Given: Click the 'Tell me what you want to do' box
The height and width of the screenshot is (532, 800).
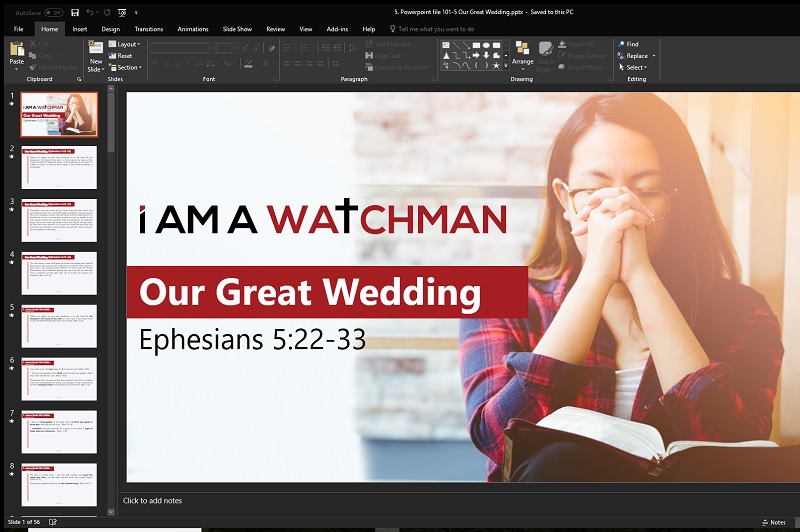Looking at the screenshot, I should click(x=435, y=29).
